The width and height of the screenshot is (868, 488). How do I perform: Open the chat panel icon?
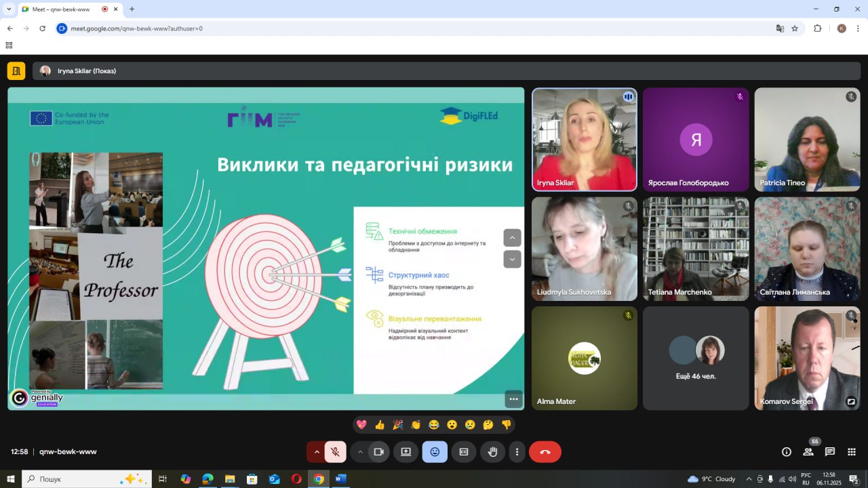(829, 452)
